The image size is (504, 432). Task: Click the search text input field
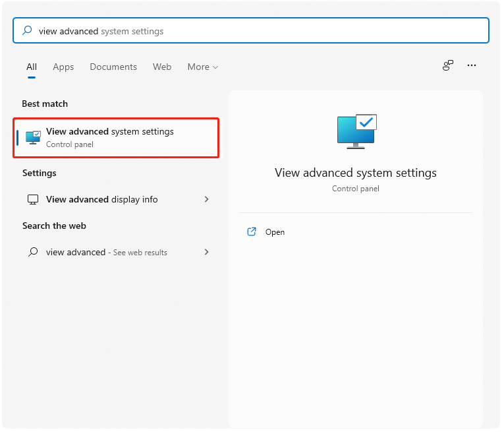[251, 30]
